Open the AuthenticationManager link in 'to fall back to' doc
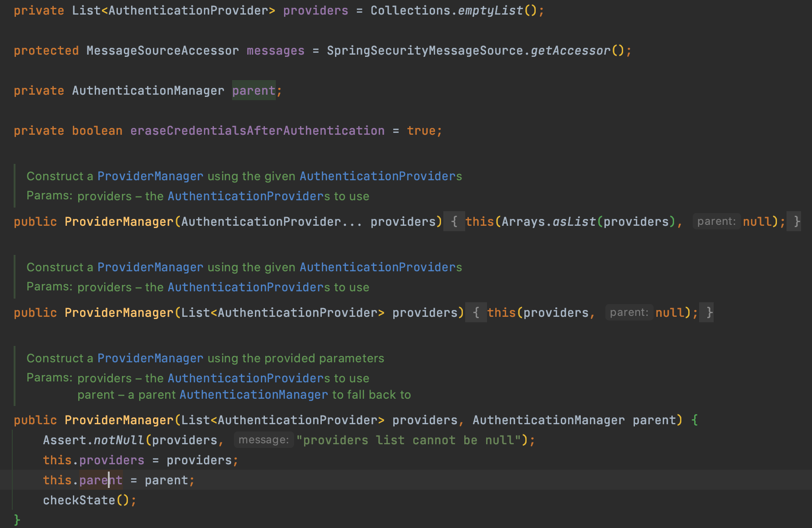The height and width of the screenshot is (528, 812). [x=254, y=395]
